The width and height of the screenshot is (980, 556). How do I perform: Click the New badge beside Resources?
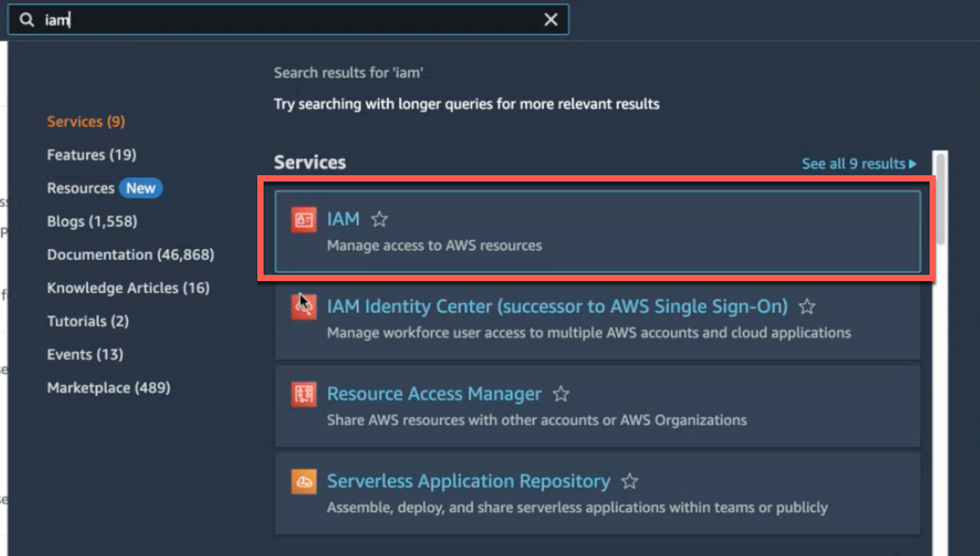[141, 188]
